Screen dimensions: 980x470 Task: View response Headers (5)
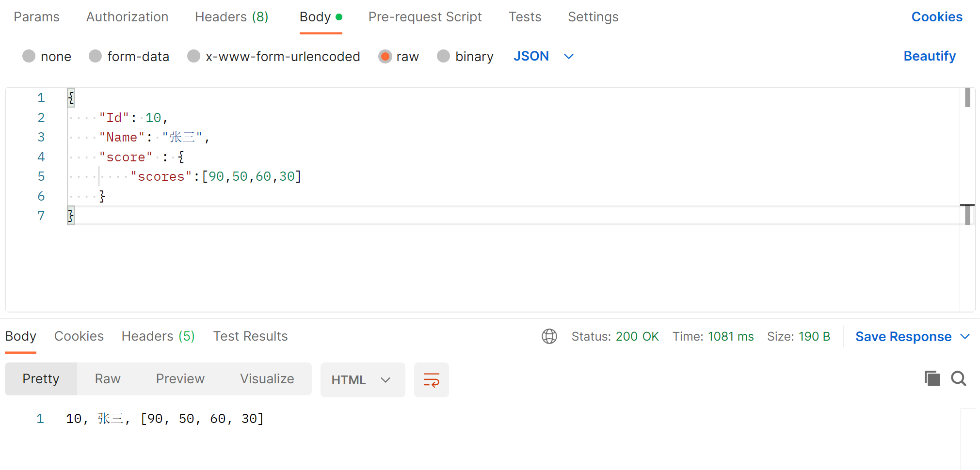tap(158, 336)
